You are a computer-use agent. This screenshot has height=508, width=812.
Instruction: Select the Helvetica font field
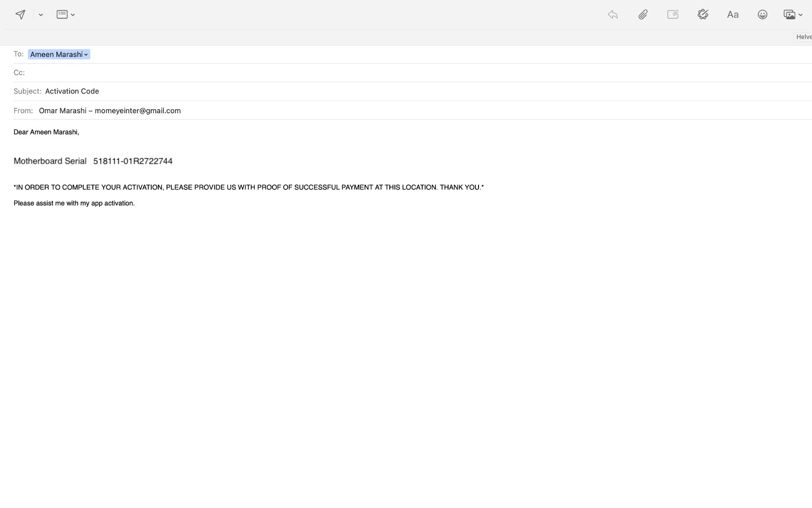[805, 37]
